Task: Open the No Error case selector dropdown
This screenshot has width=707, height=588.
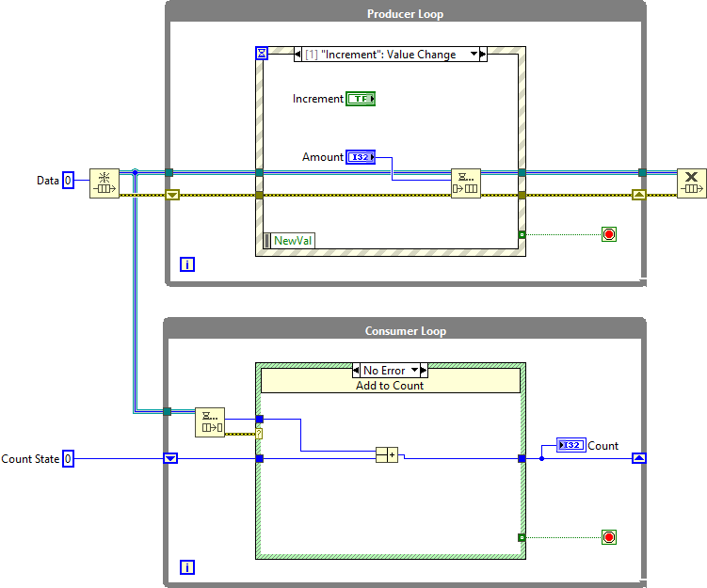Action: pos(413,371)
